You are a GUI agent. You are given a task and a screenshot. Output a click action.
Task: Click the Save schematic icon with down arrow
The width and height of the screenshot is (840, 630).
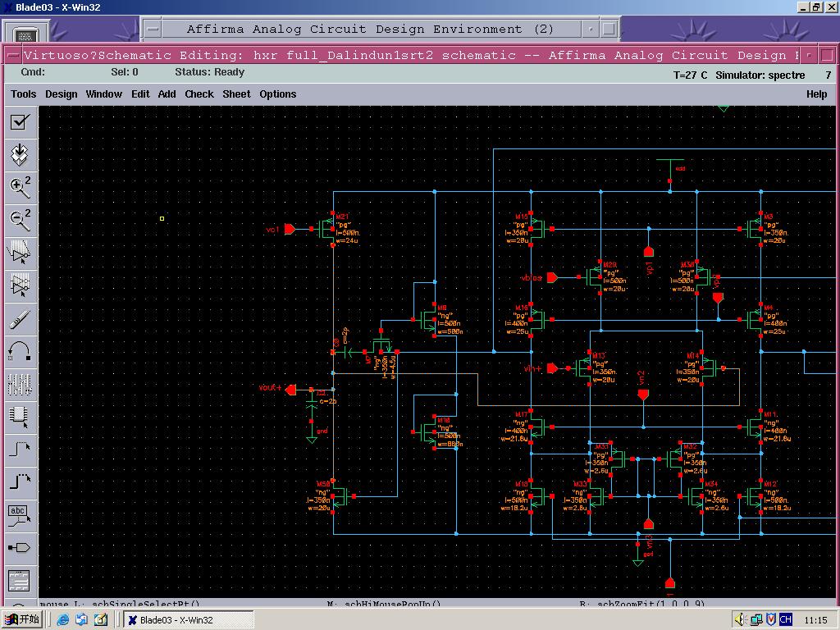pyautogui.click(x=20, y=154)
